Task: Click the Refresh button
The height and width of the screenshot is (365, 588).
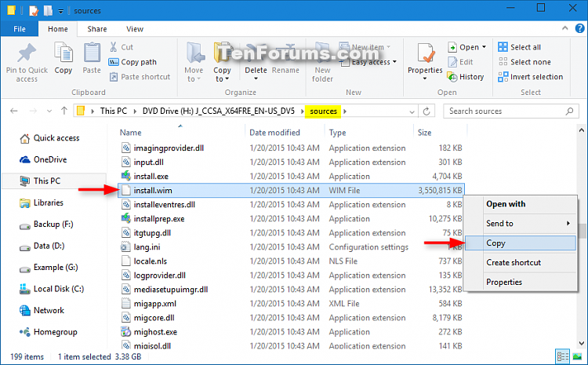Action: (426, 111)
